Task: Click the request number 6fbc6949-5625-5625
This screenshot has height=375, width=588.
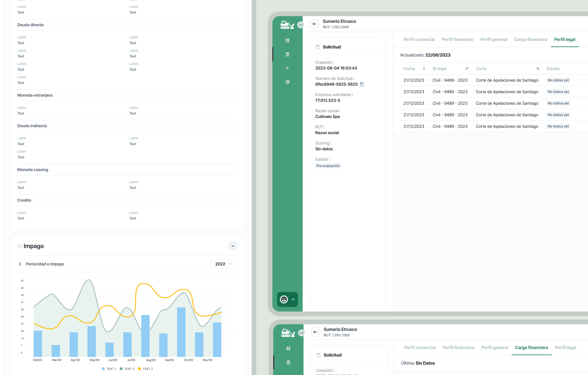Action: point(336,84)
